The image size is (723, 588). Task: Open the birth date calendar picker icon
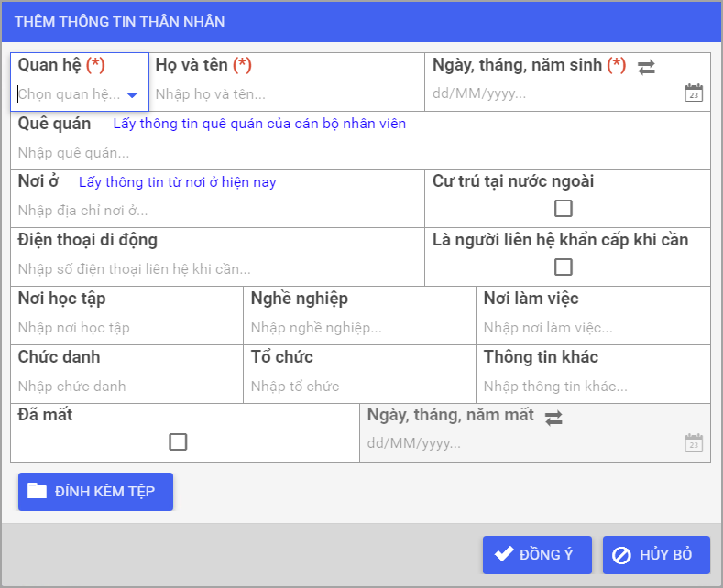(x=694, y=93)
